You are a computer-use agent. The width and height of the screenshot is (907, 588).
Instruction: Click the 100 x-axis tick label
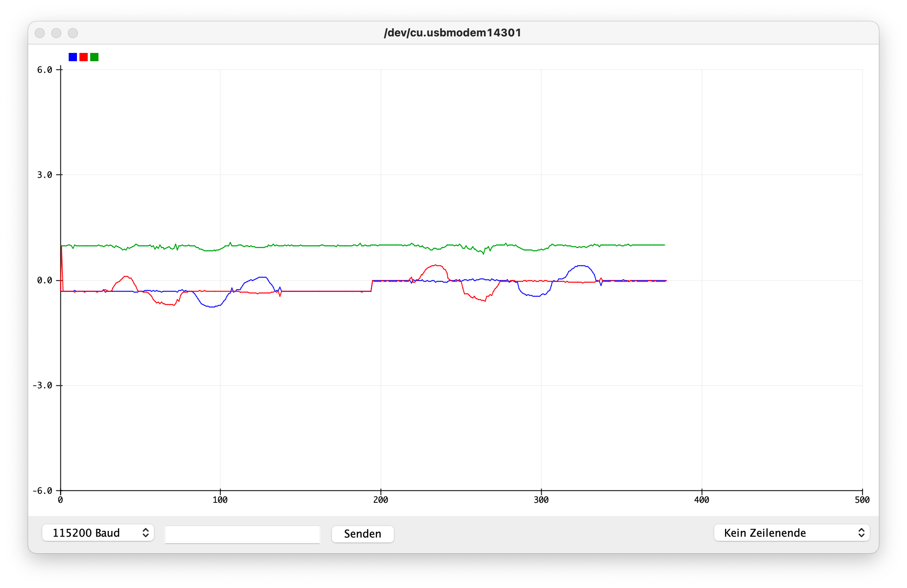click(x=220, y=500)
